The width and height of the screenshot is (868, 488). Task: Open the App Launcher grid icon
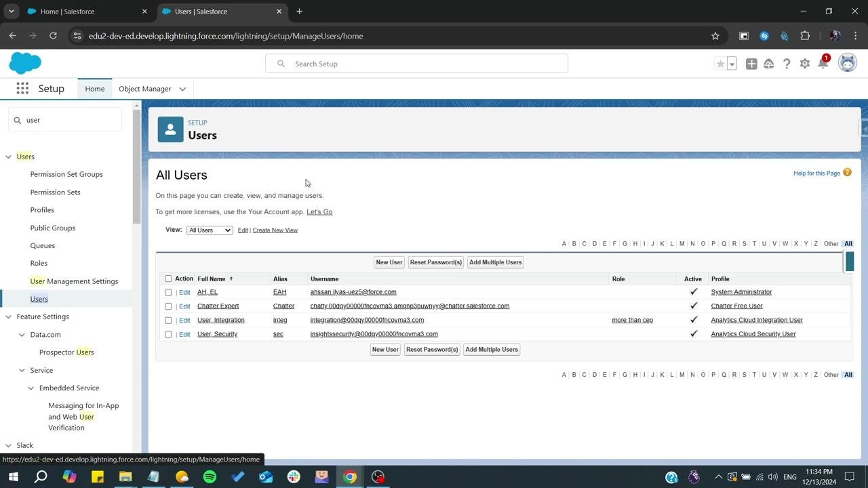(x=22, y=89)
